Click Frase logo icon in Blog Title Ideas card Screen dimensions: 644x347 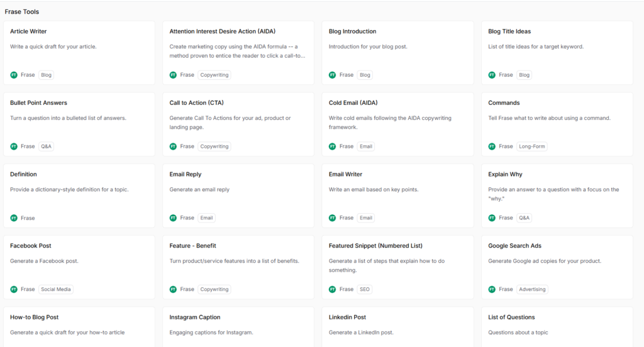click(492, 75)
